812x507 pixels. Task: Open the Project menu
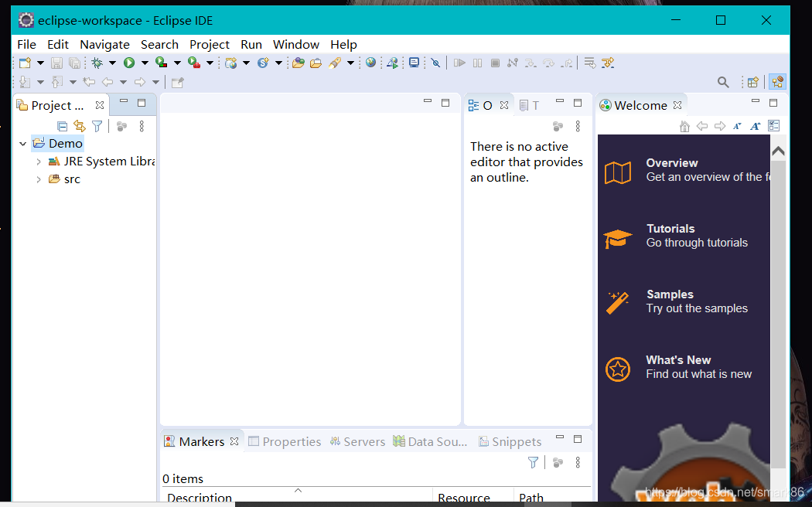210,45
